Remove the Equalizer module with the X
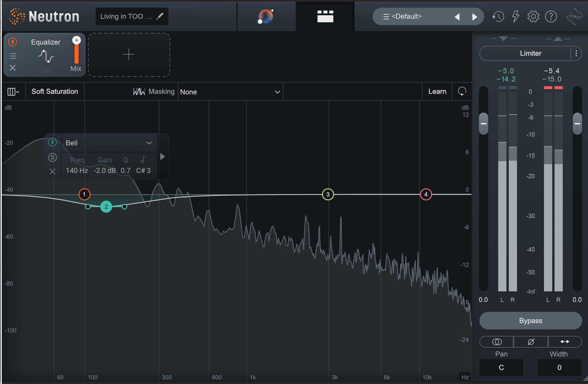588x384 pixels. pos(12,68)
